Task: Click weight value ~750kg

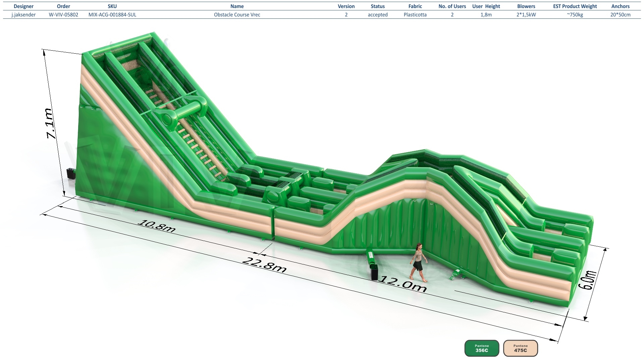Action: pyautogui.click(x=575, y=15)
